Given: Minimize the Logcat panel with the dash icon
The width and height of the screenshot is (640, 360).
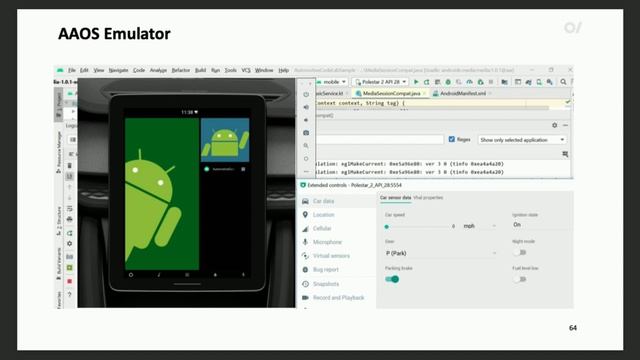Looking at the screenshot, I should coord(565,125).
